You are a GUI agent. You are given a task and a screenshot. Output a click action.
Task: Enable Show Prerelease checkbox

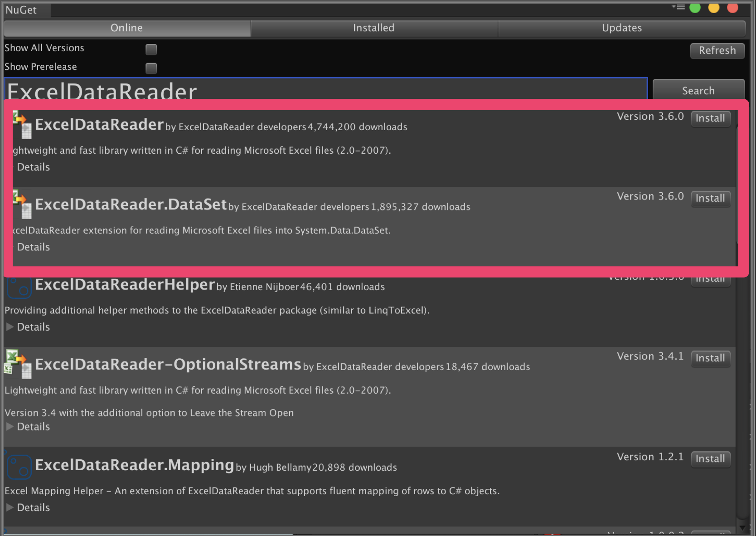[x=151, y=68]
